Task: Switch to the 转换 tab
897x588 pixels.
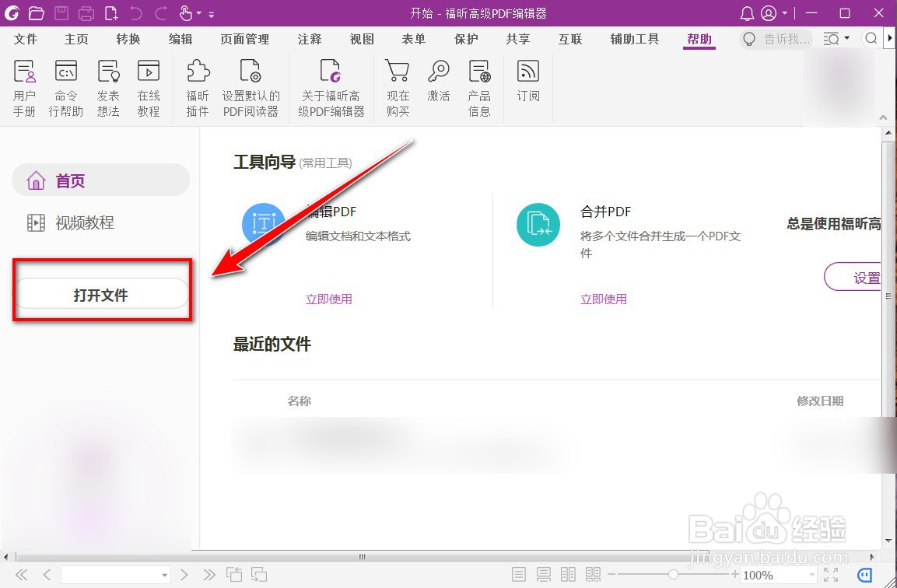Action: coord(128,39)
